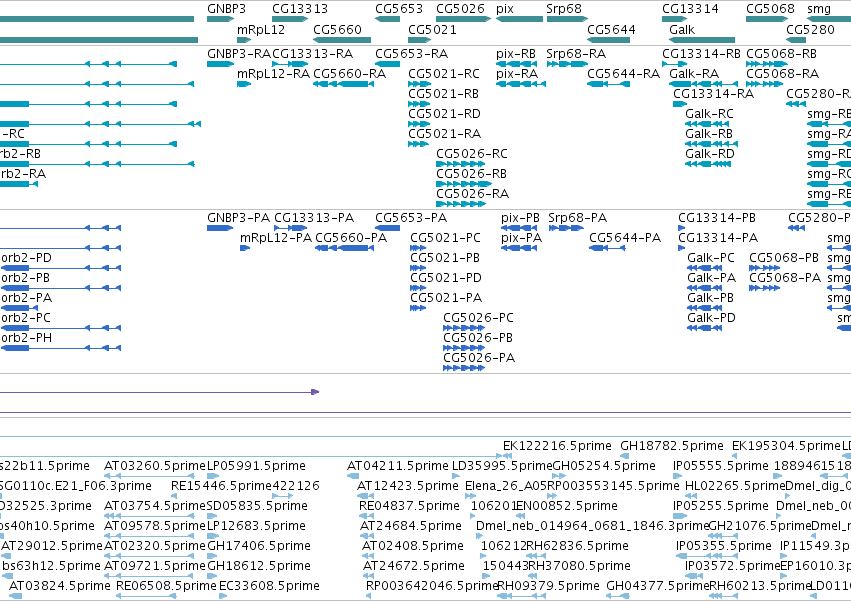
Task: Select the CG5021-RC transcript label
Action: 444,74
